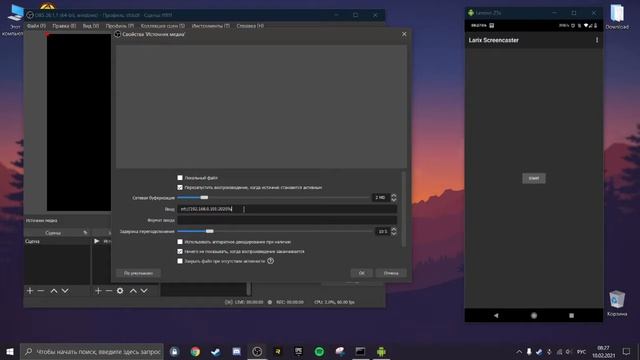
Task: Enable close file when inactive checkbox
Action: [180, 261]
